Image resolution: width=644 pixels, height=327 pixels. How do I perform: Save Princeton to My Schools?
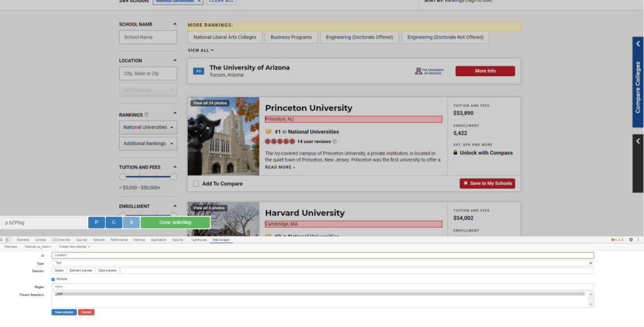pyautogui.click(x=487, y=183)
